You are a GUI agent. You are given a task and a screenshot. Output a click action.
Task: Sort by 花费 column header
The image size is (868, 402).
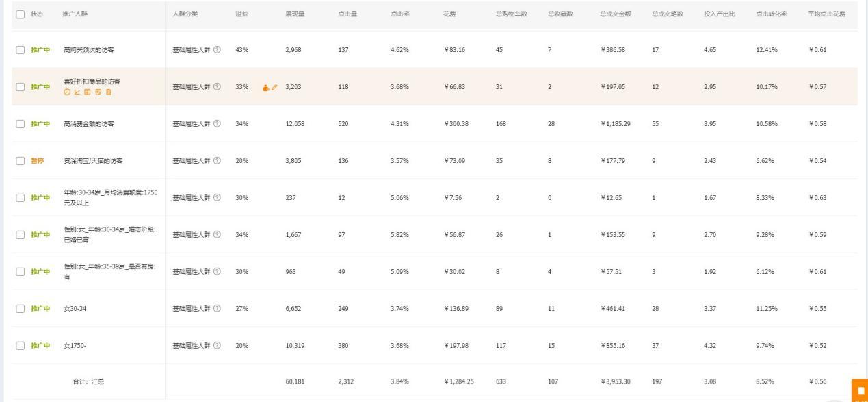(450, 14)
